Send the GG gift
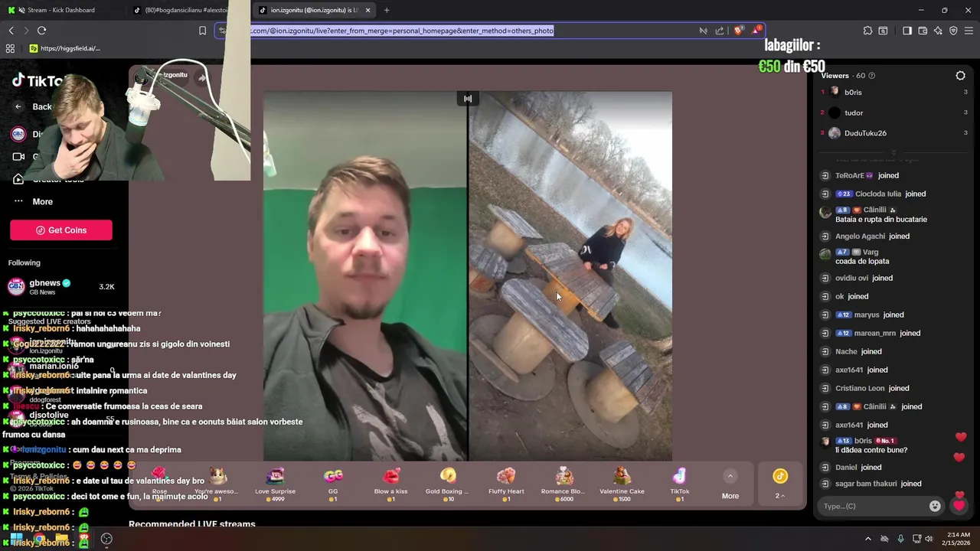The height and width of the screenshot is (551, 980). click(333, 484)
